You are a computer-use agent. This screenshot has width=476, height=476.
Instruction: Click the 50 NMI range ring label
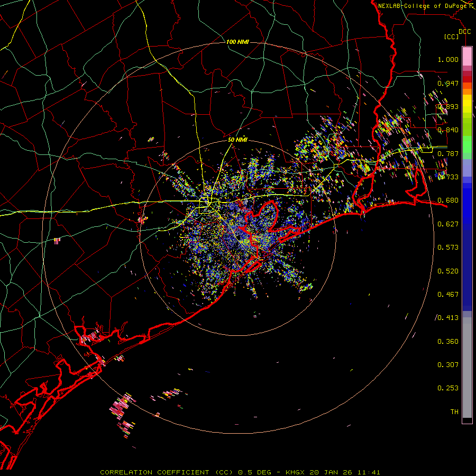[237, 140]
